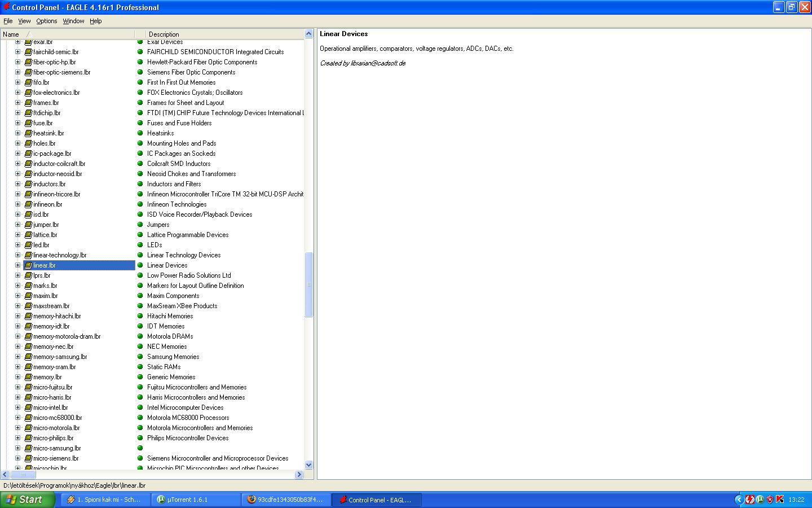812x508 pixels.
Task: Click the memory.lbr library book icon
Action: point(28,377)
